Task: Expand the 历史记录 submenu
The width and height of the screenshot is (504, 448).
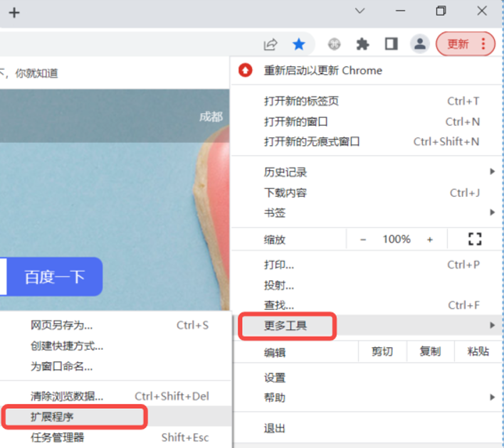Action: [x=367, y=172]
